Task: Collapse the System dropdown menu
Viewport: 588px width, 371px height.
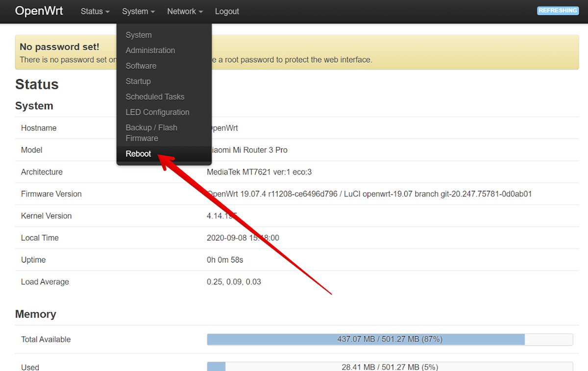Action: 139,11
